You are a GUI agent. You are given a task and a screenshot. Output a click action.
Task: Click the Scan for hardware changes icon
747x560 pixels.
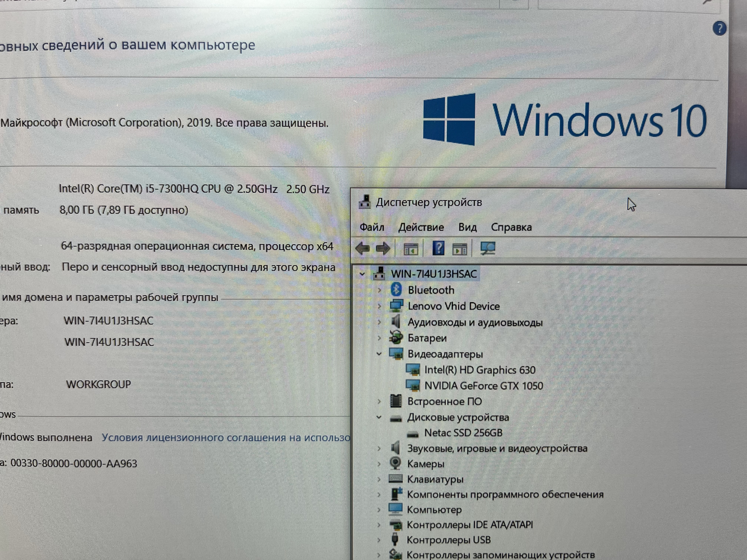coord(488,249)
